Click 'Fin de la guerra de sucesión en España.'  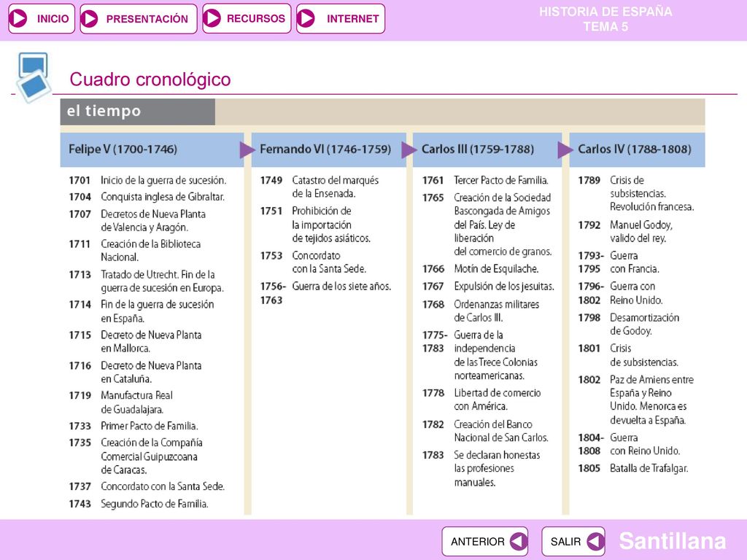158,311
